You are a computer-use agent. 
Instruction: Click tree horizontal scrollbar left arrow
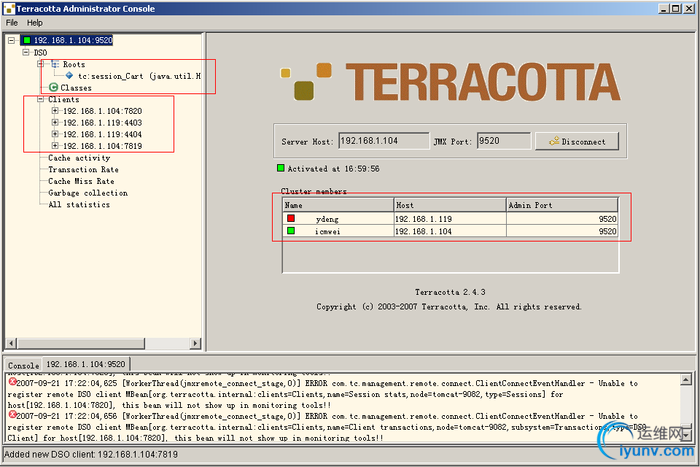click(x=12, y=343)
